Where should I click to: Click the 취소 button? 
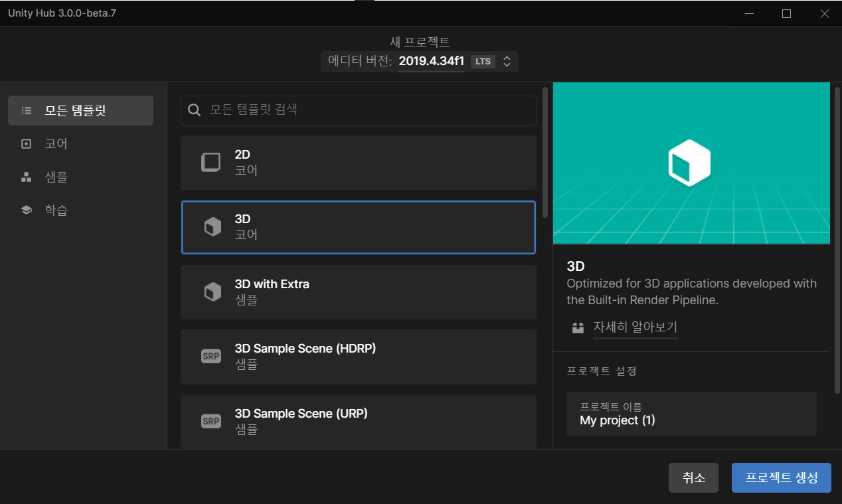click(693, 478)
